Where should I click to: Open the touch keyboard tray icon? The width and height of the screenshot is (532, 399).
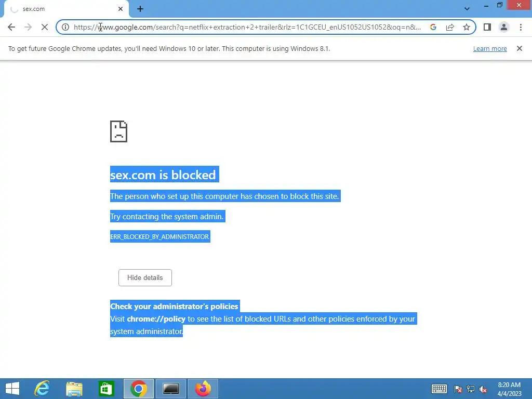click(439, 389)
